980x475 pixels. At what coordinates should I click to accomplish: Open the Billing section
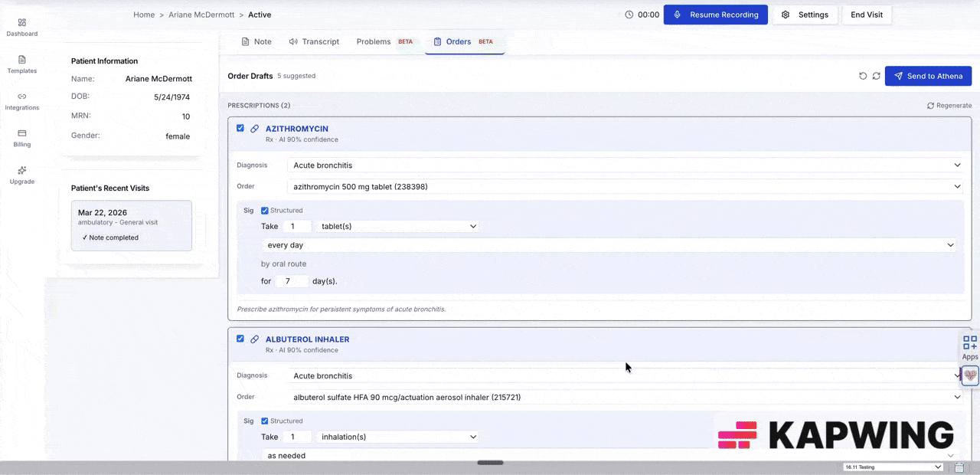click(21, 138)
